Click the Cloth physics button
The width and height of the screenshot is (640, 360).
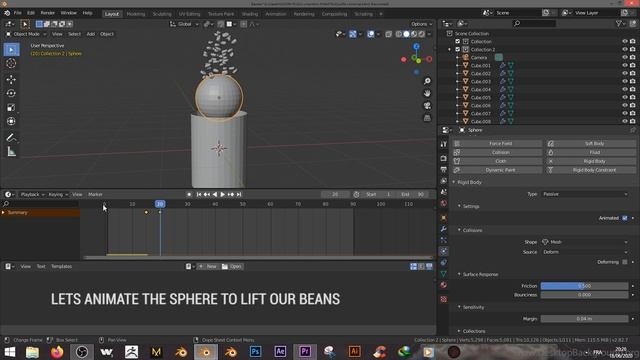click(x=497, y=161)
